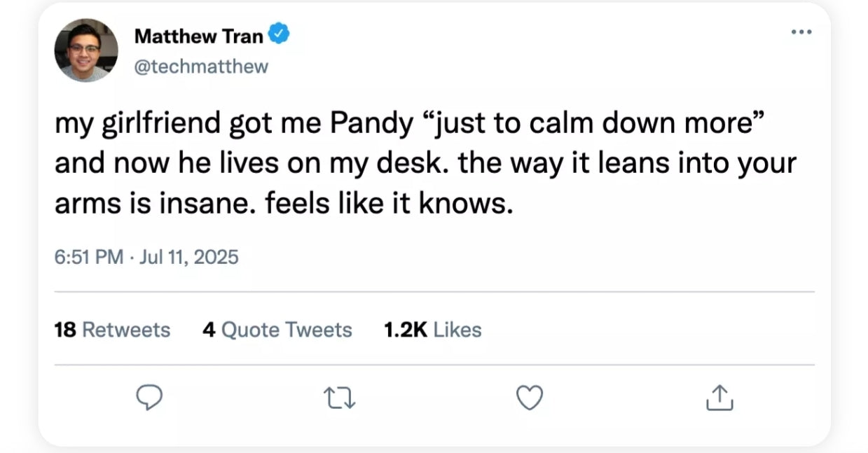Viewport: 868px width, 453px height.
Task: Open the reply composer via speech bubble icon
Action: (149, 397)
